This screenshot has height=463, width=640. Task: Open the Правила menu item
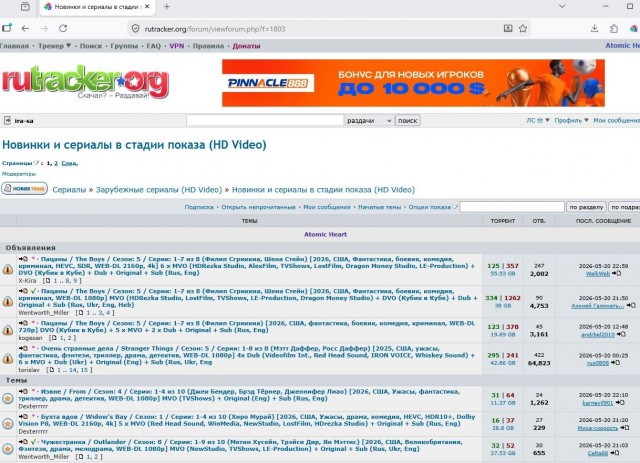[x=208, y=46]
